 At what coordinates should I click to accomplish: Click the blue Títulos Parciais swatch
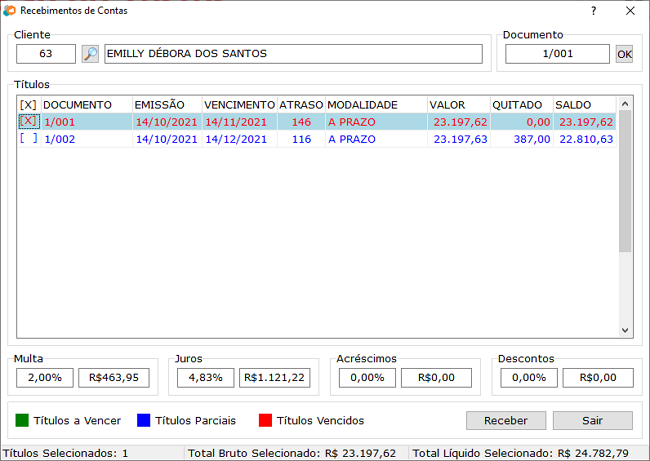tap(143, 420)
